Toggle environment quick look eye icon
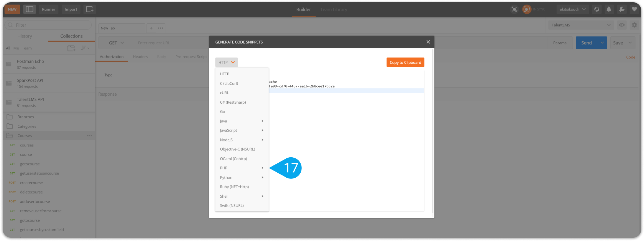 622,25
